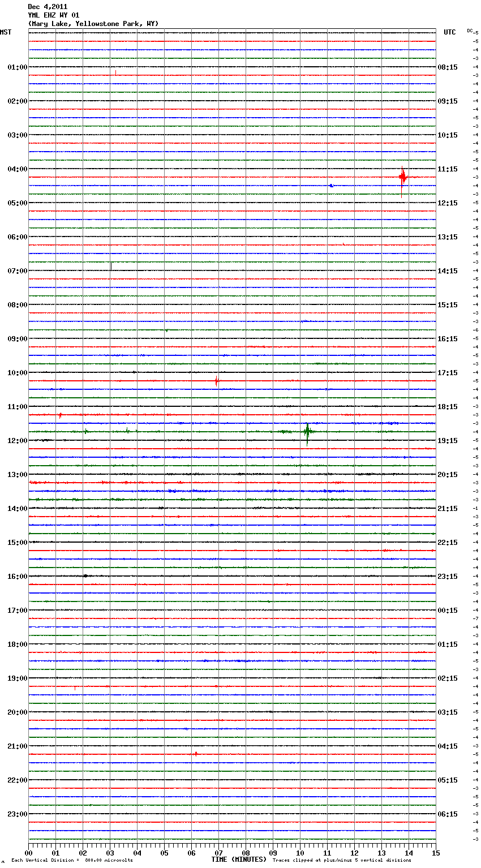Viewport: 481px width, 868px height.
Task: Click the Mary Lake, Yellowstone Park location title
Action: 93,24
